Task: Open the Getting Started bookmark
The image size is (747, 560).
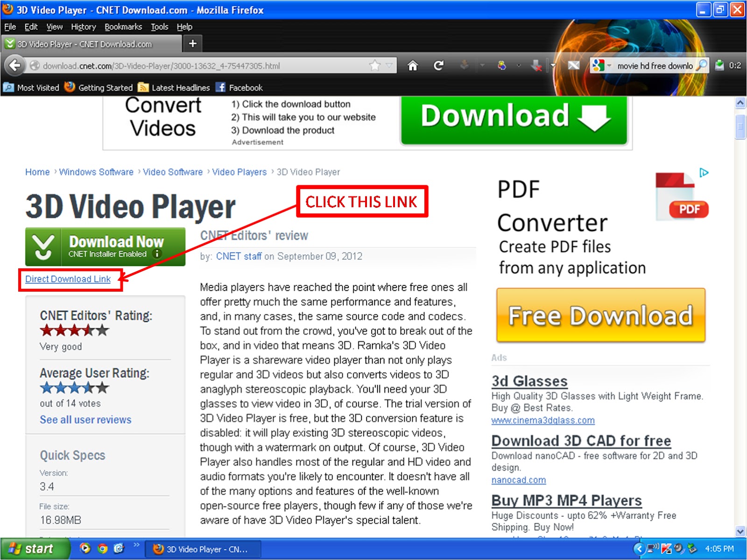Action: coord(99,87)
